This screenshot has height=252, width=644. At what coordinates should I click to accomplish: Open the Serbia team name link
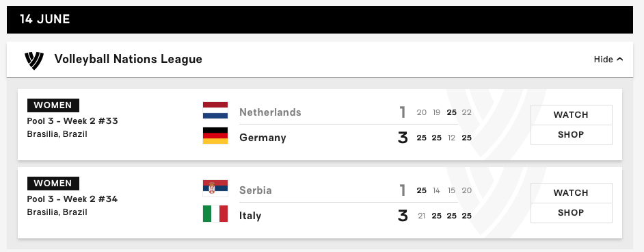256,190
